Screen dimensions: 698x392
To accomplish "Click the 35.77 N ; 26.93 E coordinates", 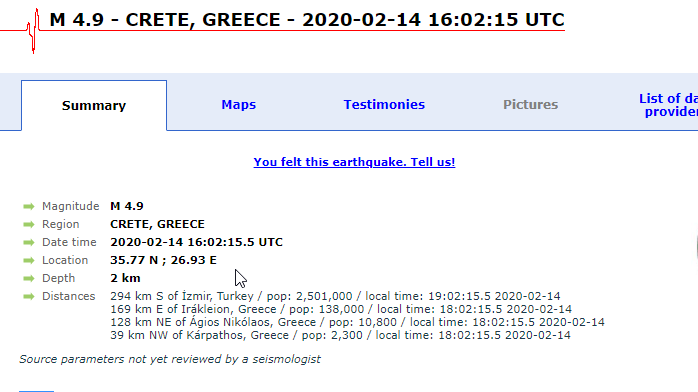I will [163, 260].
